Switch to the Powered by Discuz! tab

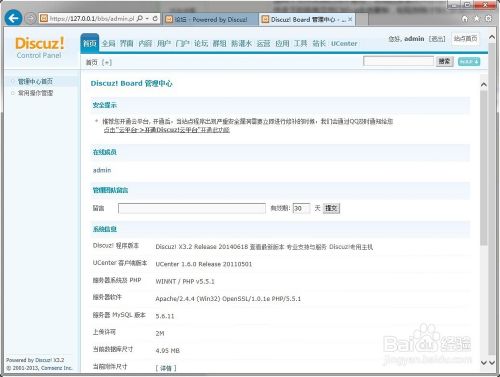point(210,20)
